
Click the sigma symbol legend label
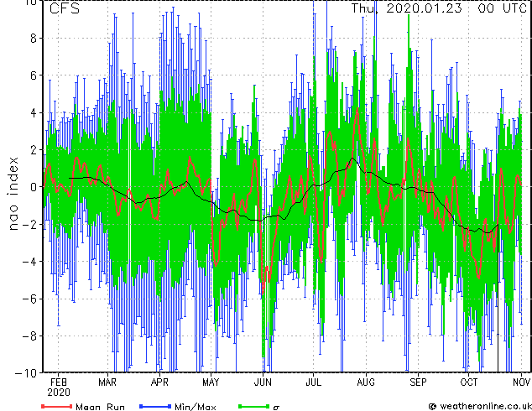click(276, 408)
